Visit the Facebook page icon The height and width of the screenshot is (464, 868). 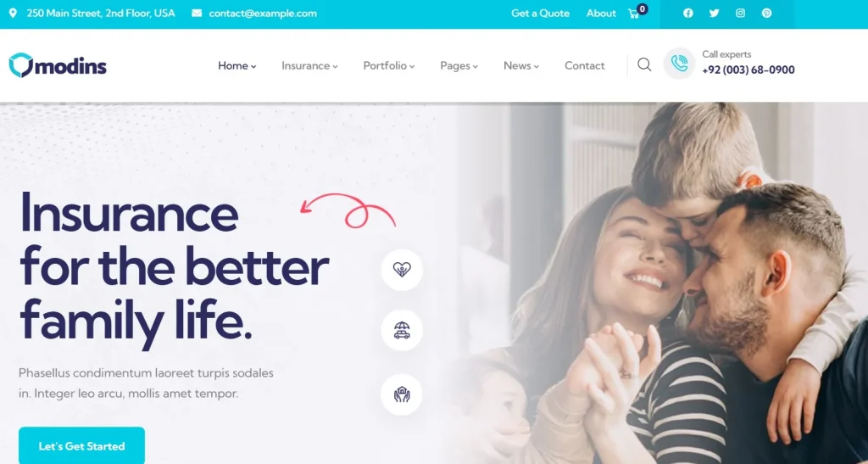[x=688, y=14]
